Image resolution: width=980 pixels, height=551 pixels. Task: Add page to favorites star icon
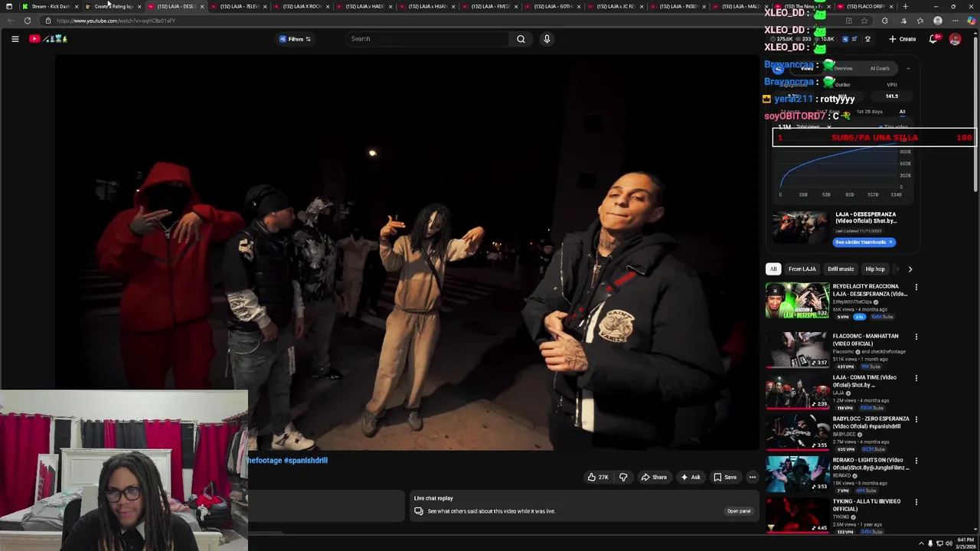click(x=864, y=21)
